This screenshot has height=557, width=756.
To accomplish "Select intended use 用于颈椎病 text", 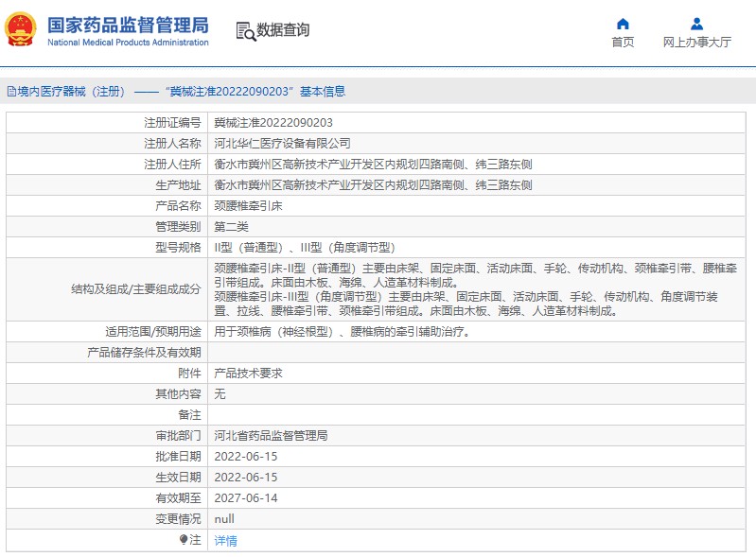I will (x=343, y=332).
